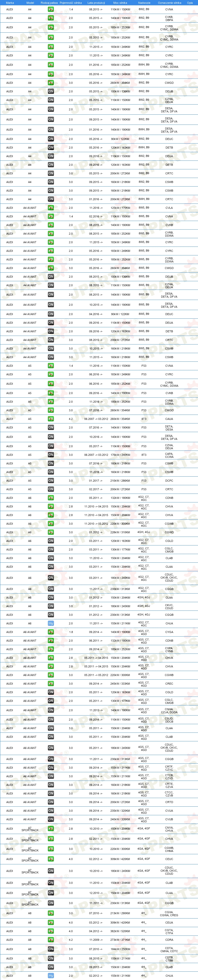The width and height of the screenshot is (198, 980).
Task: Click ON diesel icon in A6 Avant CVUB row
Action: 51,819
